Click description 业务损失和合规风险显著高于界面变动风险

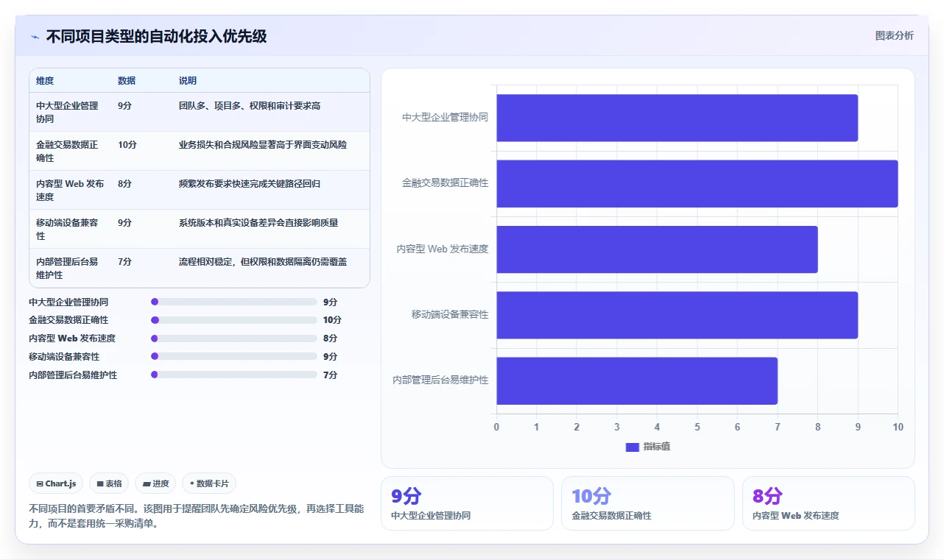[263, 145]
